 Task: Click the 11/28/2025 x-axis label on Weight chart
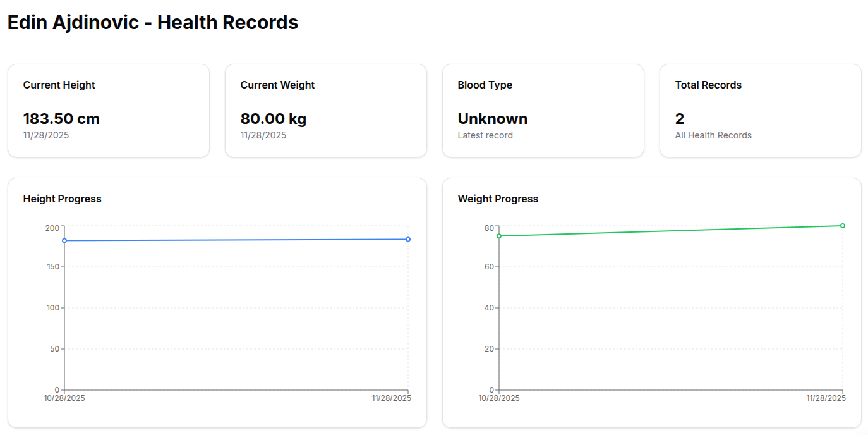826,398
